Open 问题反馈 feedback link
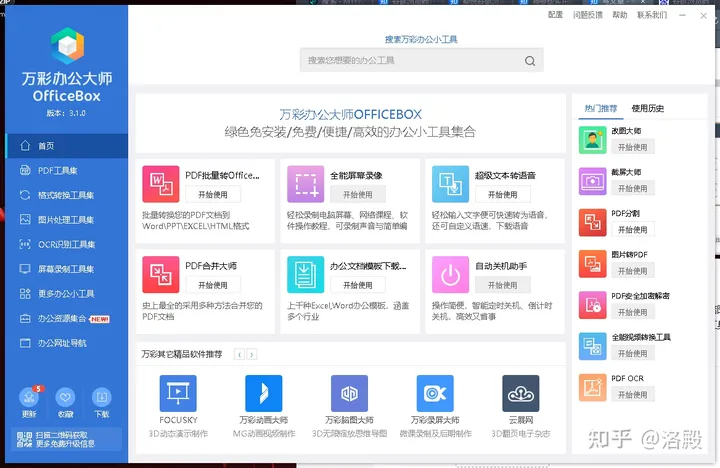This screenshot has width=720, height=468. [x=588, y=15]
